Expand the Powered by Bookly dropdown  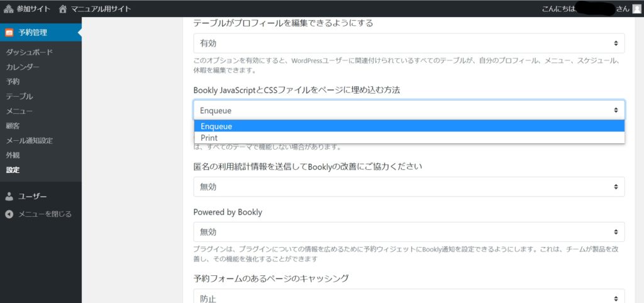coord(409,232)
